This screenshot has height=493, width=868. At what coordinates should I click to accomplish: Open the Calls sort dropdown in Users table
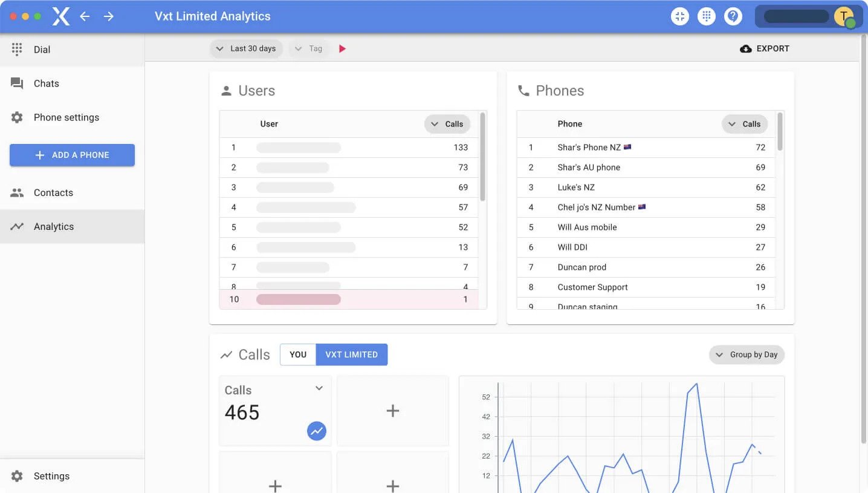coord(447,124)
